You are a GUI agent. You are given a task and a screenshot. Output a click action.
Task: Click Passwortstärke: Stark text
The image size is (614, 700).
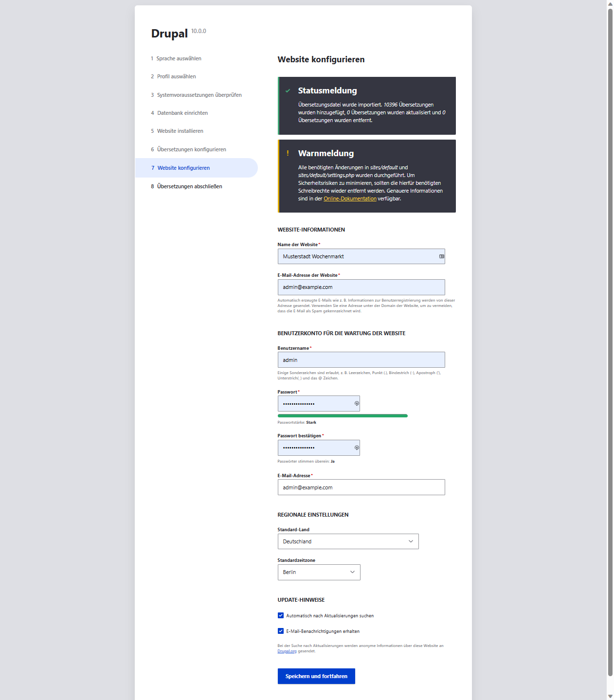point(297,422)
